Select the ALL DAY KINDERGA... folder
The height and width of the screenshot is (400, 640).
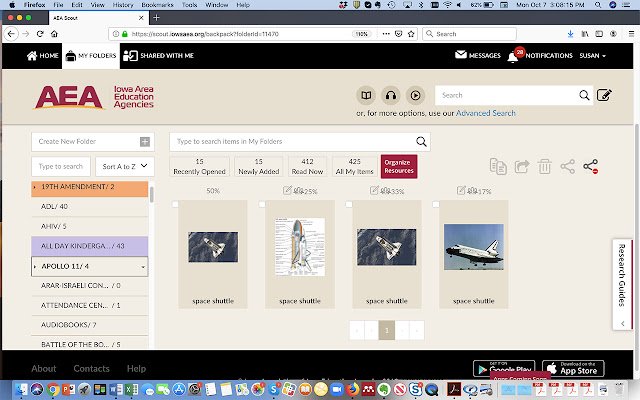pos(90,247)
